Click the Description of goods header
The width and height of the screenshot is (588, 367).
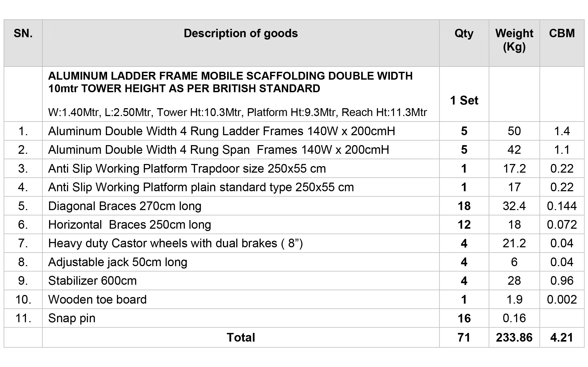point(241,43)
